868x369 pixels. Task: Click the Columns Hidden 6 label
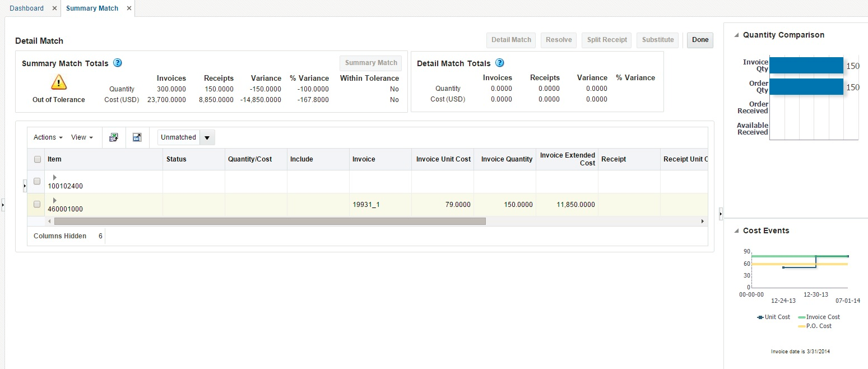click(68, 236)
